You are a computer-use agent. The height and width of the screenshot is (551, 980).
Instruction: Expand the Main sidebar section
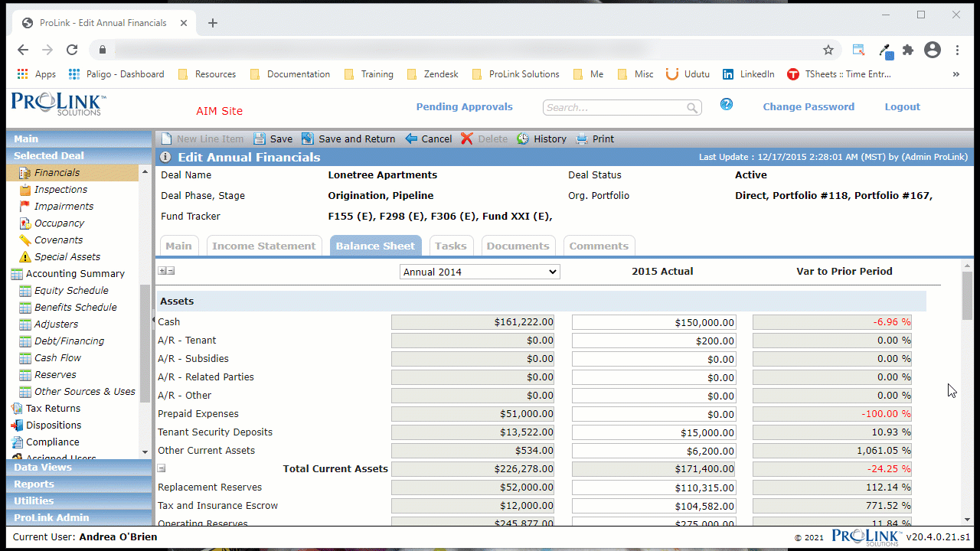pyautogui.click(x=79, y=139)
